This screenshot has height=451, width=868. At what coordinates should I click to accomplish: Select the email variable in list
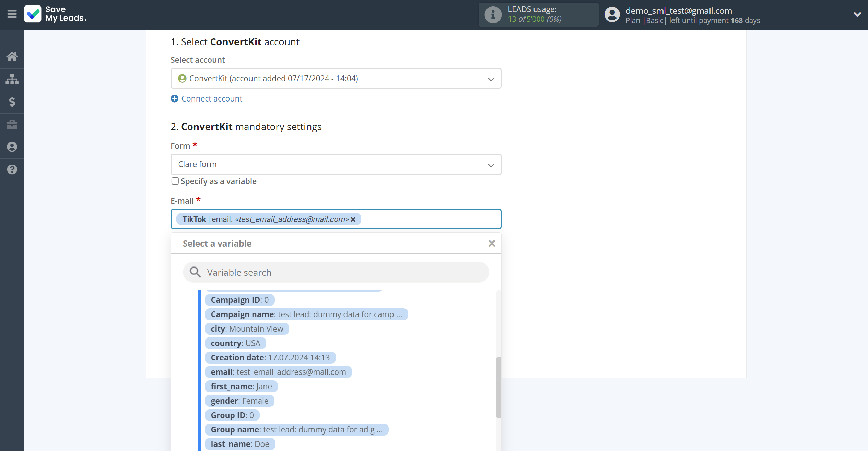[278, 372]
